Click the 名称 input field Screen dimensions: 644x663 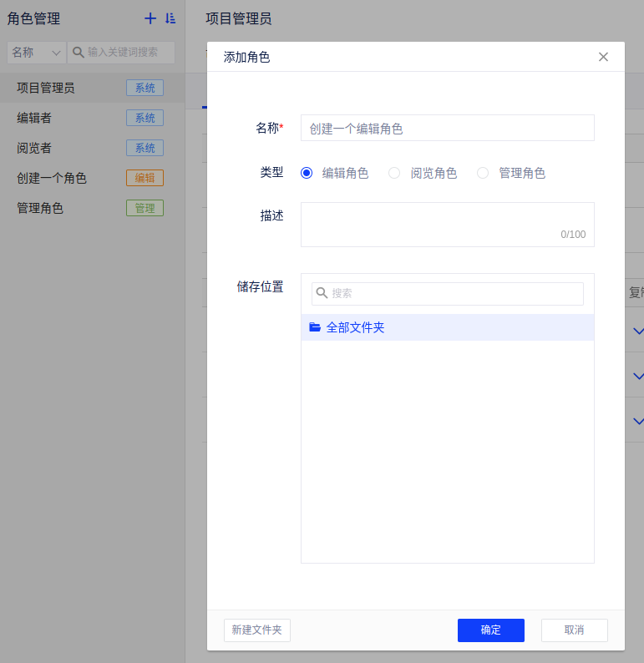447,129
